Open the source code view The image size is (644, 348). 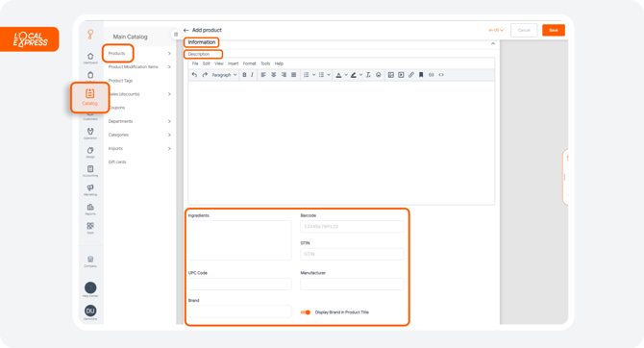pos(441,75)
